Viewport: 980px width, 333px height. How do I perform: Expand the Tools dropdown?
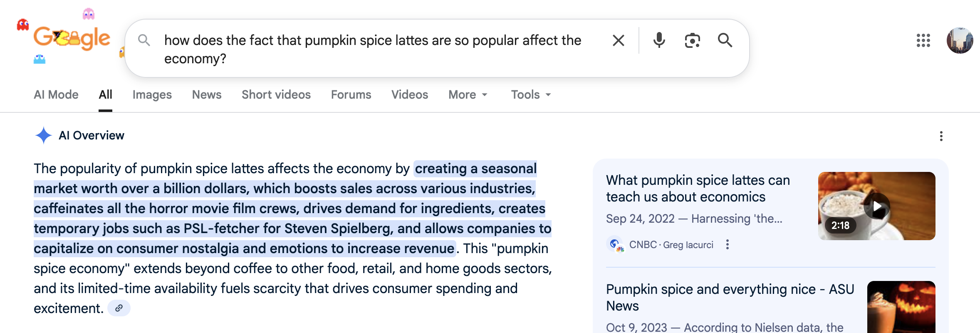pos(531,95)
